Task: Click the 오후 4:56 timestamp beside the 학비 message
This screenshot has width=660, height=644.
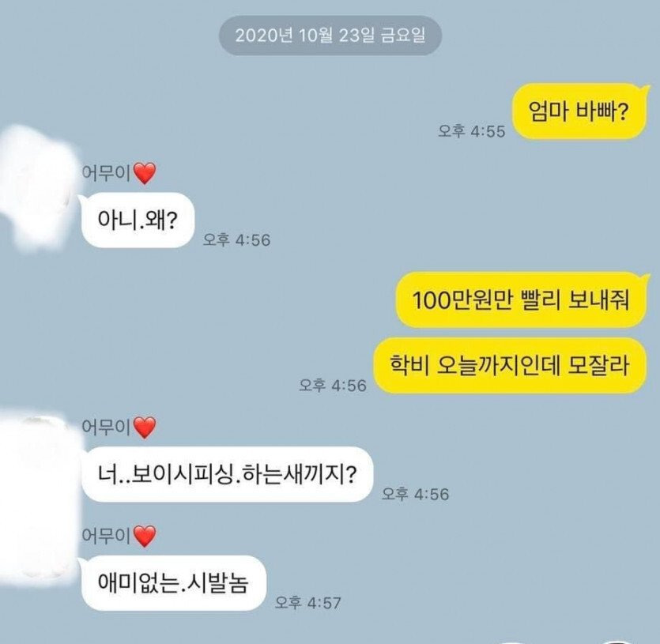Action: point(333,385)
